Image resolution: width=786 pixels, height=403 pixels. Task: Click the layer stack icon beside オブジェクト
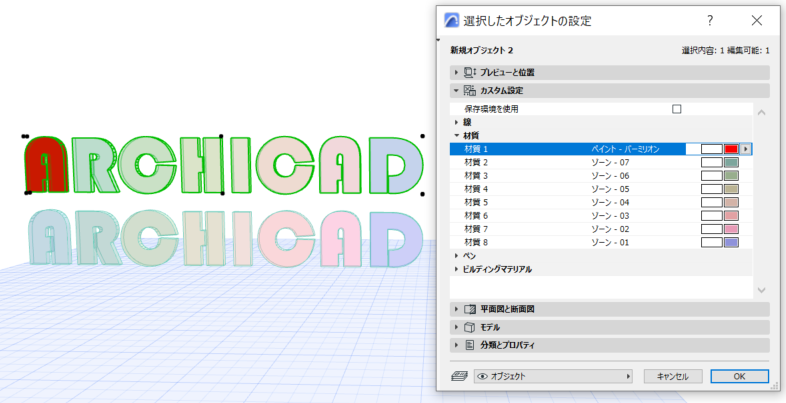[461, 376]
